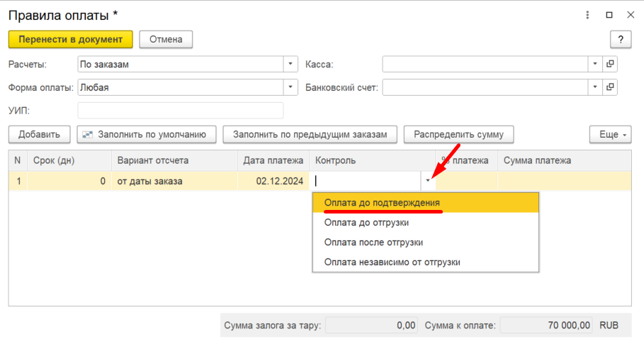Click the Сумма к оплате field 70 000,00
Screen dimensions: 644x344
(546, 326)
